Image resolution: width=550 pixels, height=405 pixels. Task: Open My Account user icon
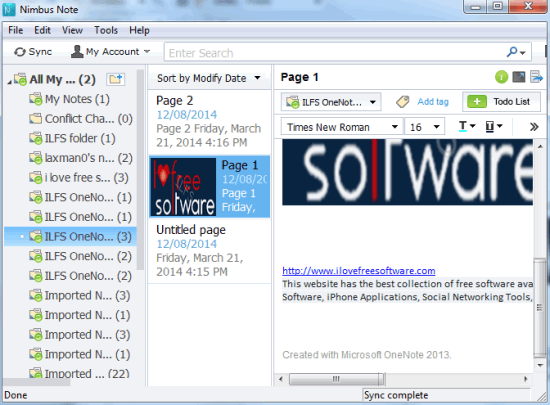[x=77, y=52]
